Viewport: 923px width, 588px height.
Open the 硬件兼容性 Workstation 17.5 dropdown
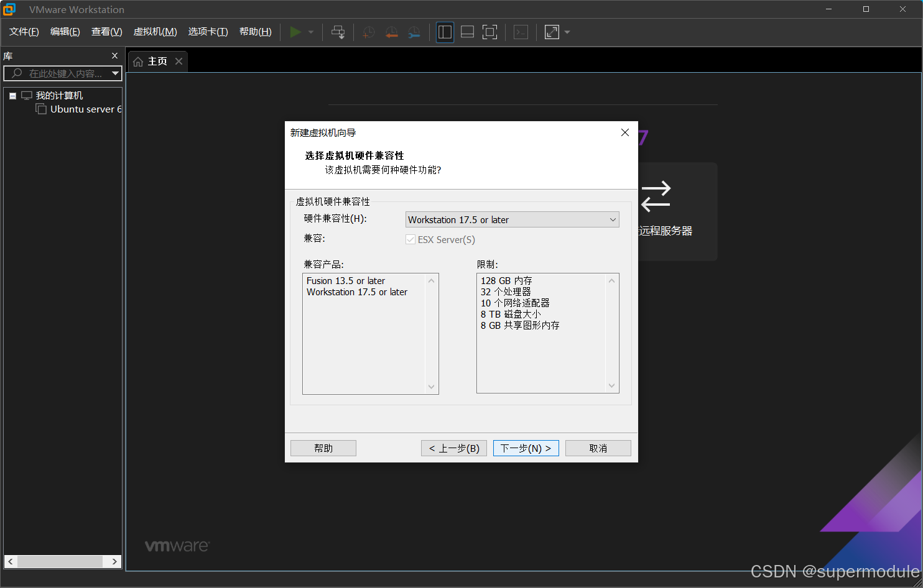(513, 219)
